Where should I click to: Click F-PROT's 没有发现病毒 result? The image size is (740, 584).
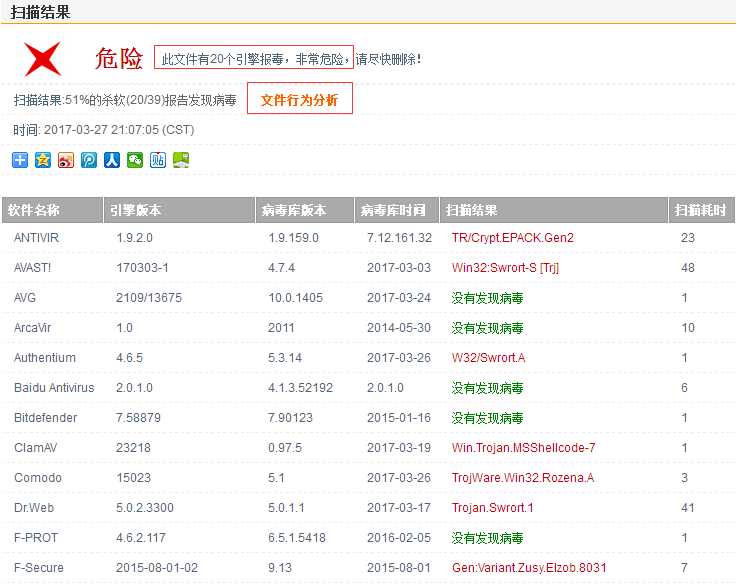pos(487,538)
